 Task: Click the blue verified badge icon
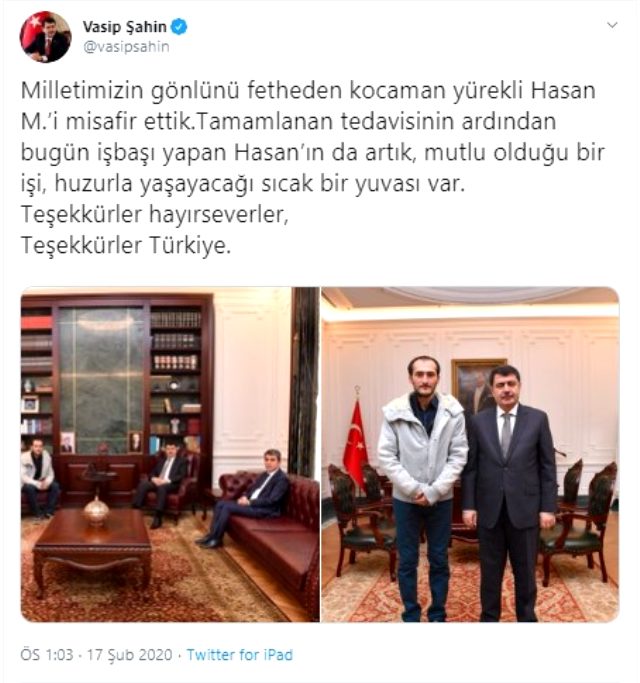[x=179, y=27]
